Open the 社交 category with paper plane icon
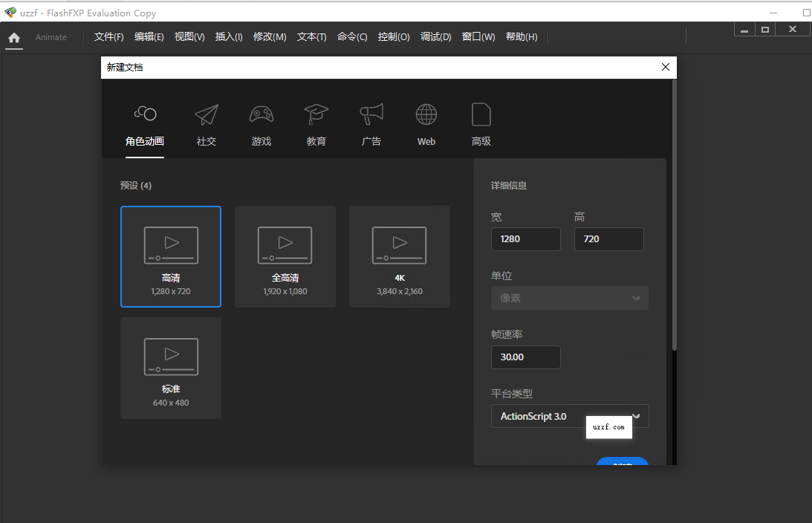This screenshot has width=812, height=523. [x=206, y=115]
